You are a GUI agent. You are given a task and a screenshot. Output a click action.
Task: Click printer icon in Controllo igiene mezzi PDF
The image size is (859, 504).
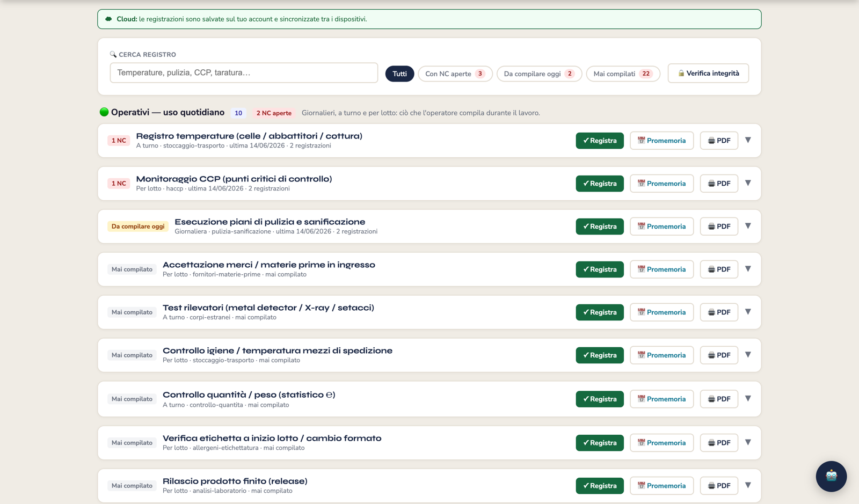click(x=711, y=355)
